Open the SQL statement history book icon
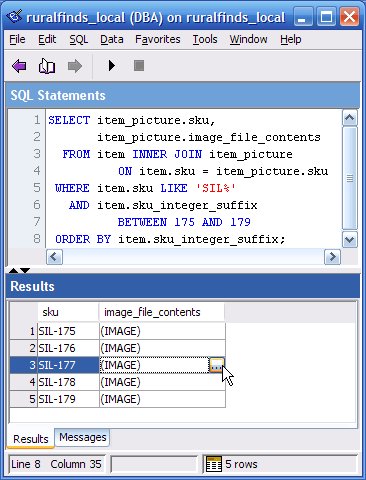 coord(47,66)
